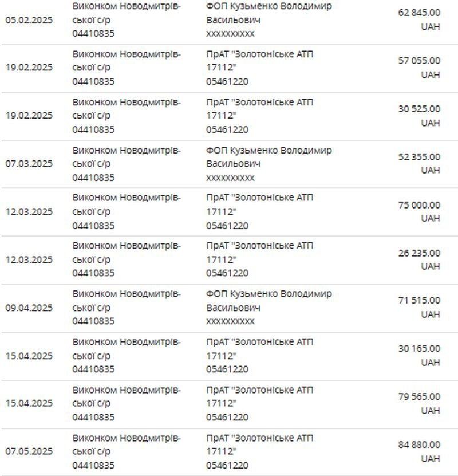Click the date 07.05.2025

[29, 451]
